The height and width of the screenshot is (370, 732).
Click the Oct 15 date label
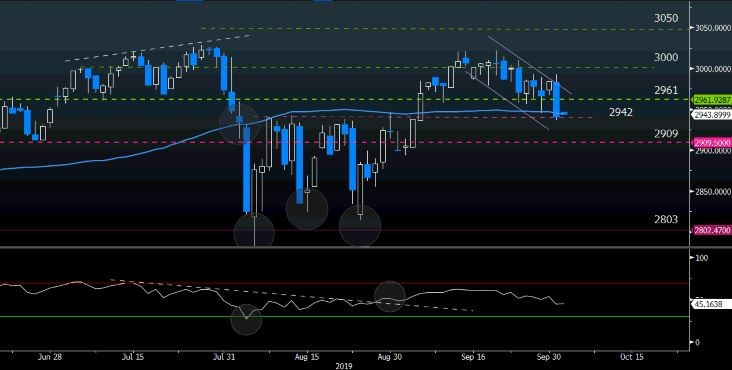pyautogui.click(x=632, y=357)
